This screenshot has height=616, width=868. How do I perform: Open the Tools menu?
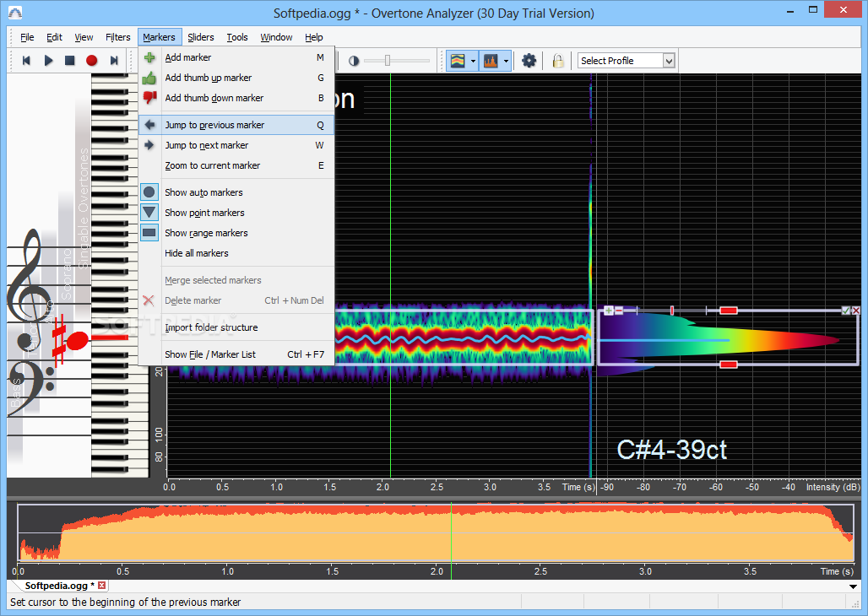tap(237, 37)
